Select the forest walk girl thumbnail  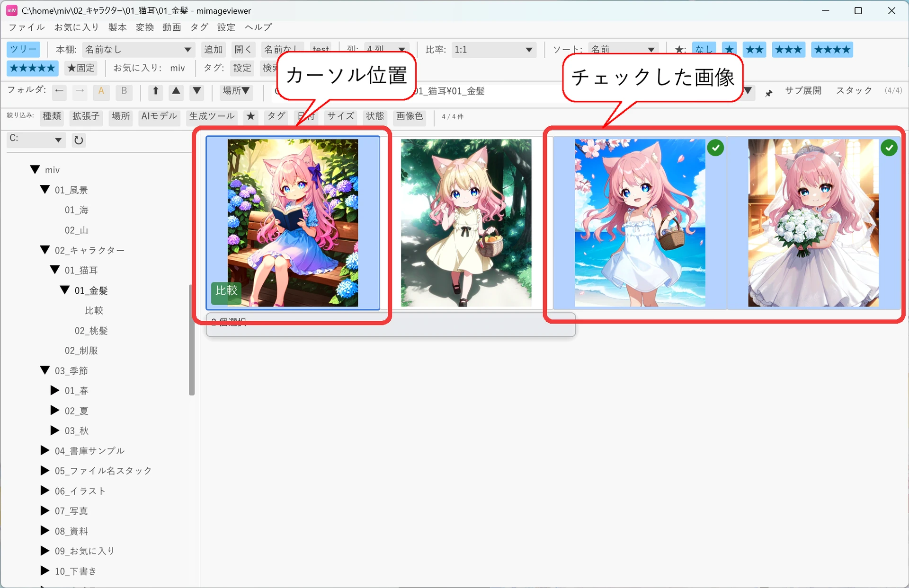click(x=466, y=223)
